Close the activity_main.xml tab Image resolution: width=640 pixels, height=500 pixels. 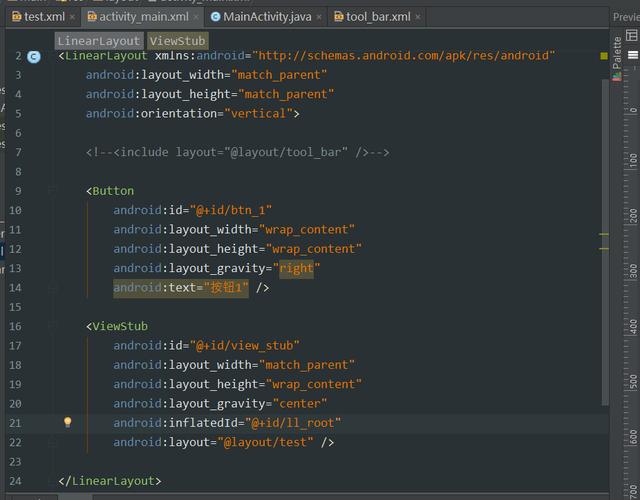coord(196,17)
